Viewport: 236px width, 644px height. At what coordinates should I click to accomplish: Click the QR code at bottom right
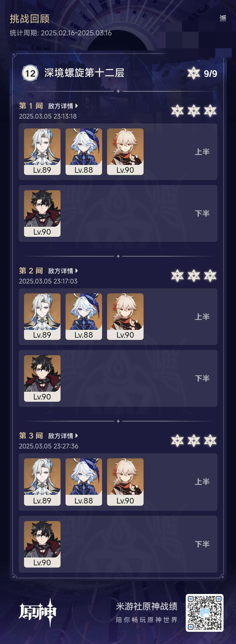click(205, 613)
